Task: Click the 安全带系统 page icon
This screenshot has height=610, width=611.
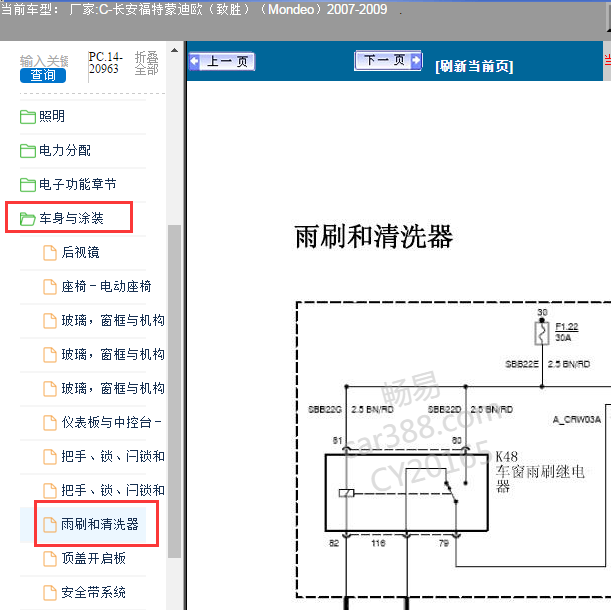Action: [49, 592]
